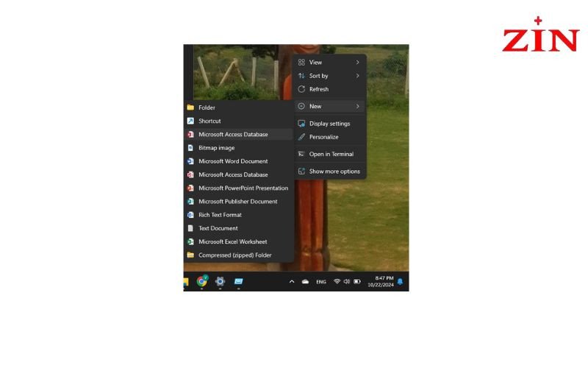Click the Wi-Fi tray icon
The image size is (588, 368).
tap(337, 281)
